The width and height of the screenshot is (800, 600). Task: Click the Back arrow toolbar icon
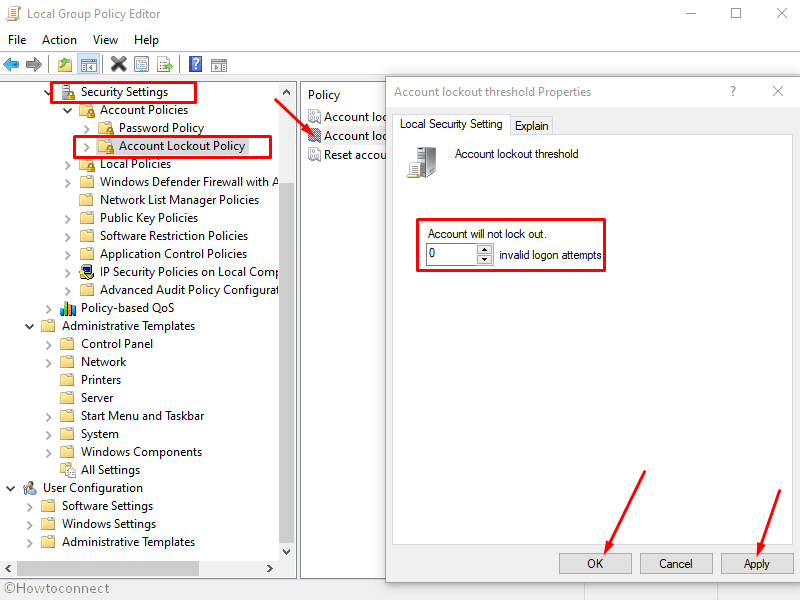tap(11, 65)
